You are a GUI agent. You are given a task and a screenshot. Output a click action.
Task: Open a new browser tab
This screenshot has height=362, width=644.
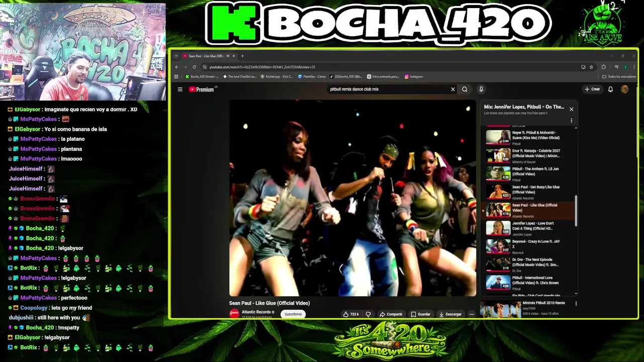[x=243, y=56]
